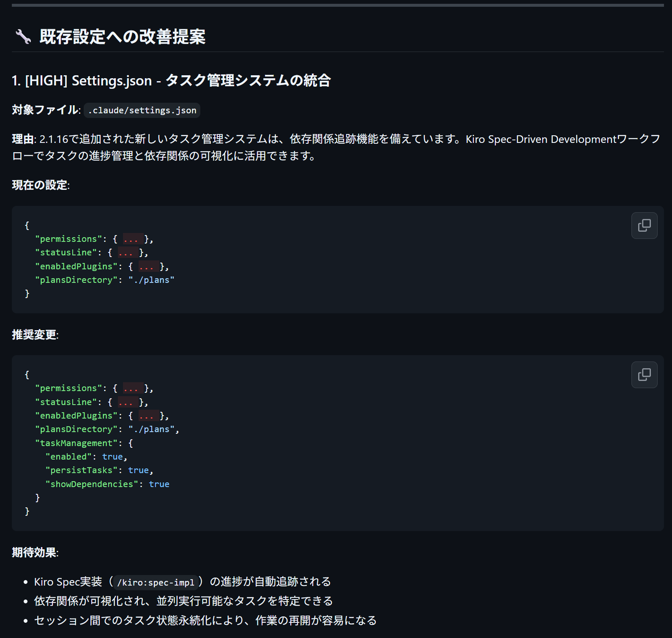Screen dimensions: 672x638
Task: Click the "enabled": true line
Action: coord(86,457)
